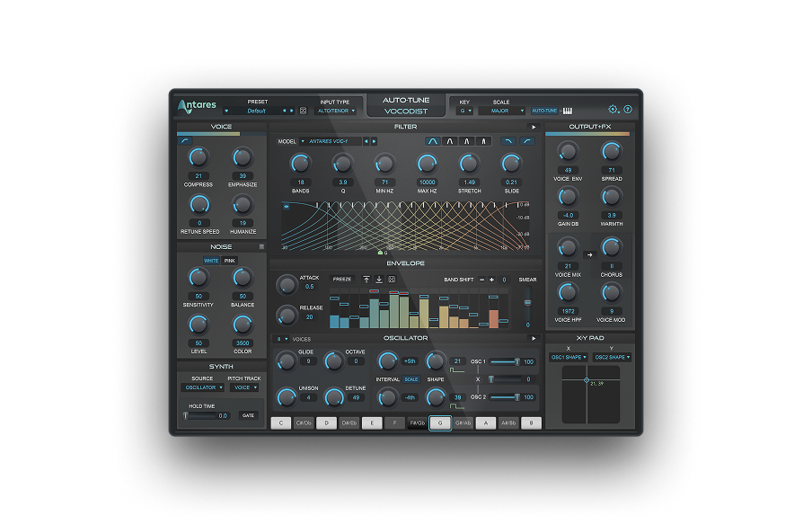Click the D note key
Image resolution: width=812 pixels, height=525 pixels.
327,423
